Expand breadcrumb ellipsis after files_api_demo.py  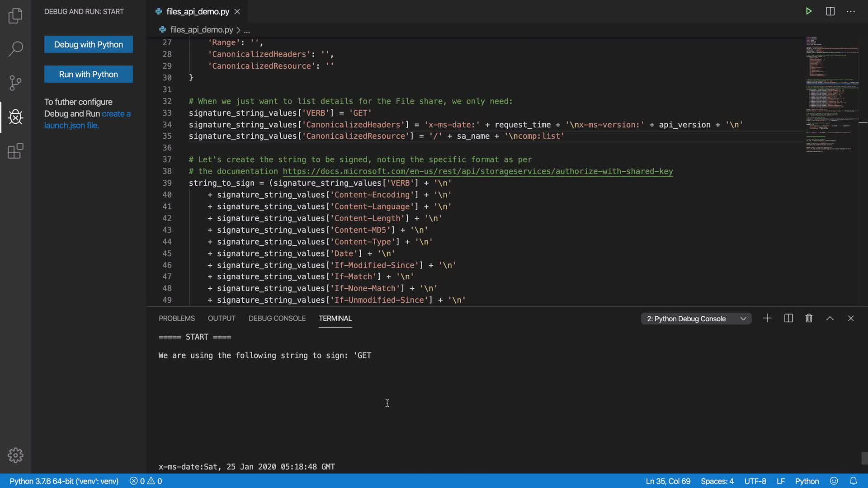coord(247,30)
